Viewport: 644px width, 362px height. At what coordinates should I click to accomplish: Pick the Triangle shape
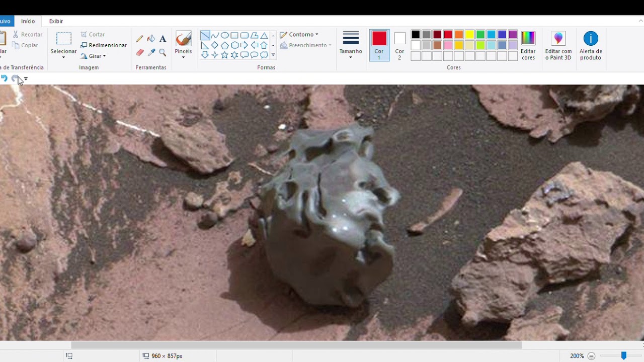tap(264, 35)
